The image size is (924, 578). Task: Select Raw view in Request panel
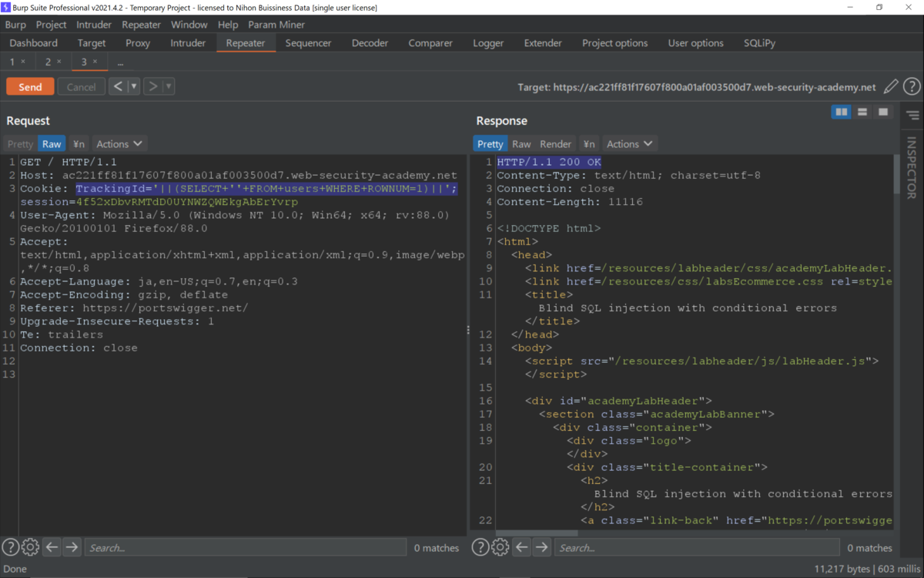click(x=52, y=144)
